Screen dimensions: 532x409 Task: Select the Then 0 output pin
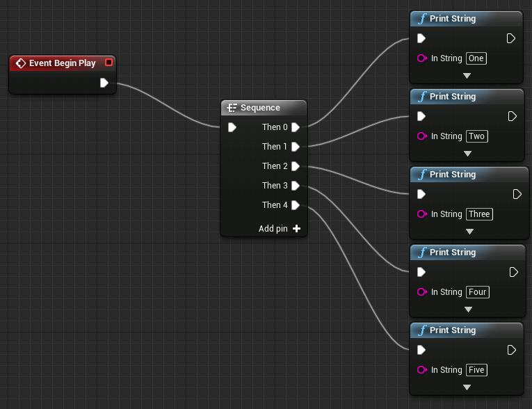(x=296, y=127)
